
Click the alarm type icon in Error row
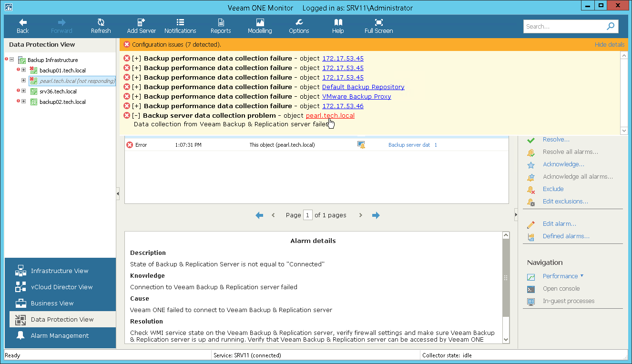pos(361,144)
